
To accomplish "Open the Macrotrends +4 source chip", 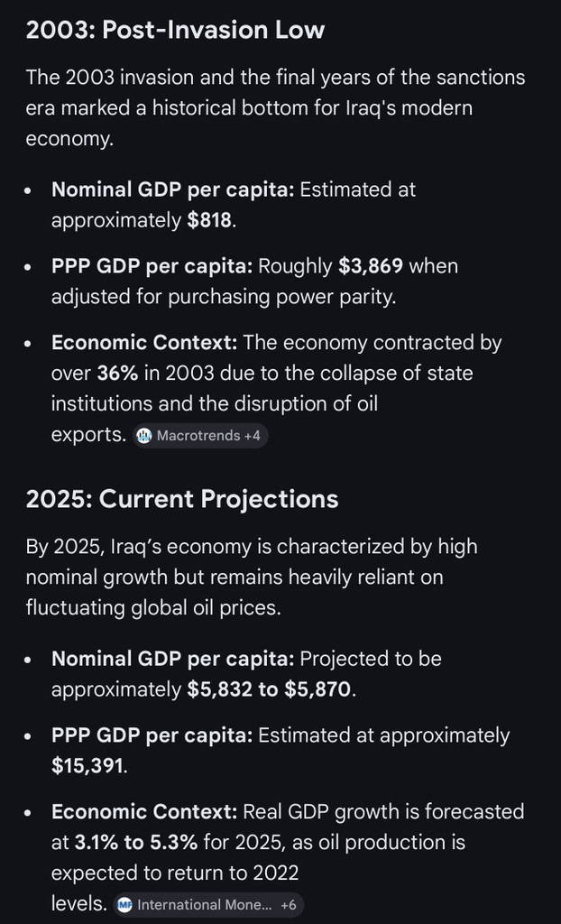I will pos(200,436).
